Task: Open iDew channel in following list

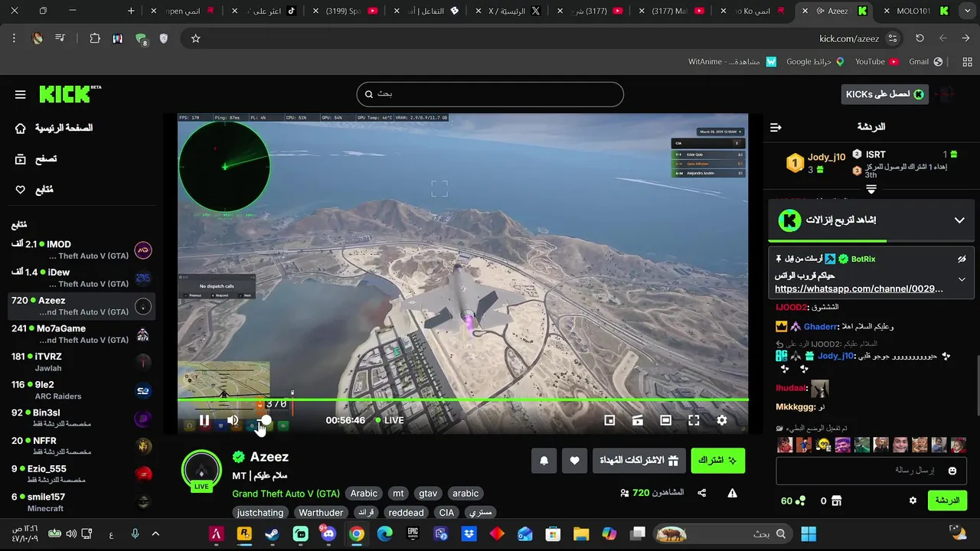Action: click(81, 278)
